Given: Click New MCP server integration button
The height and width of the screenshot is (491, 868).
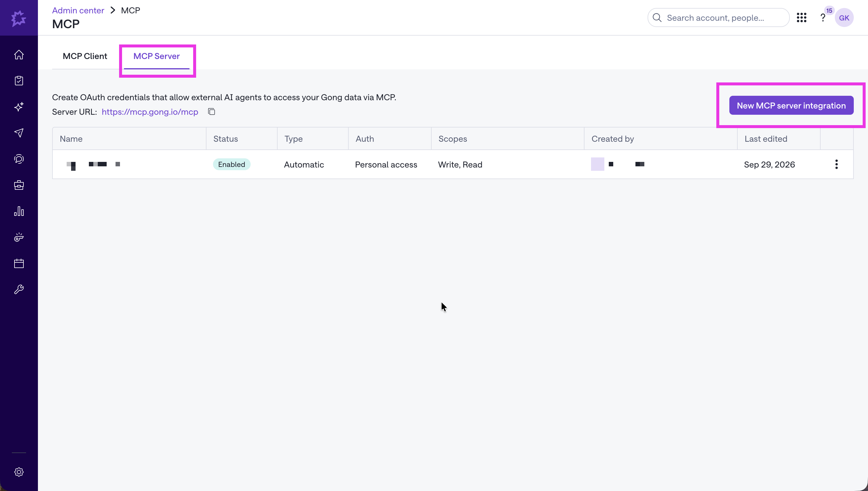Looking at the screenshot, I should click(x=791, y=105).
